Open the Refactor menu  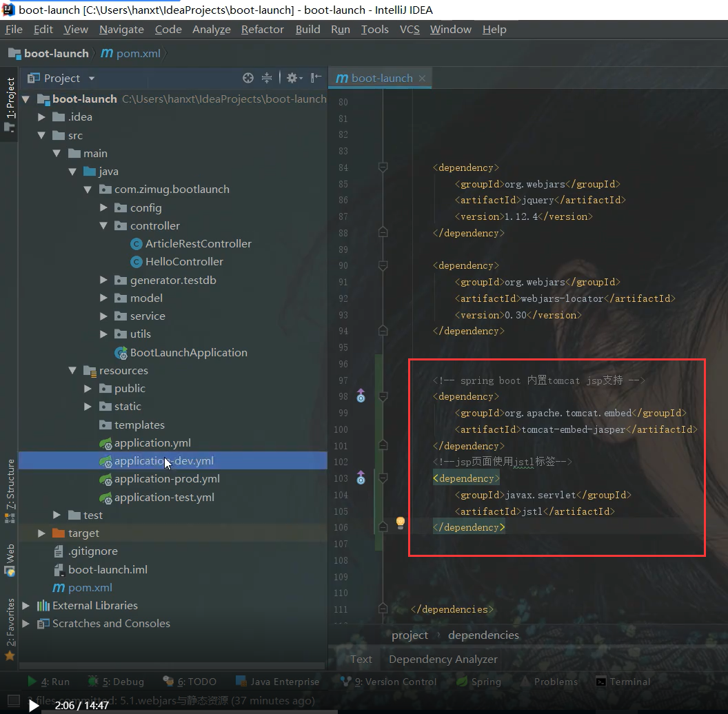(x=263, y=30)
